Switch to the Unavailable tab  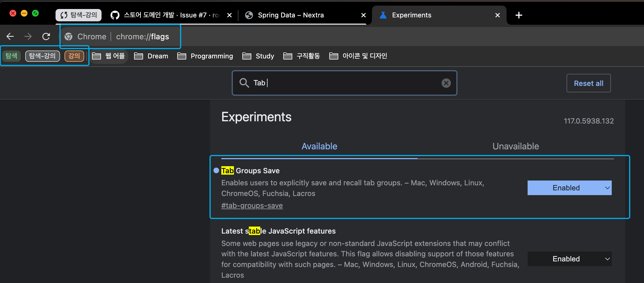click(x=516, y=146)
